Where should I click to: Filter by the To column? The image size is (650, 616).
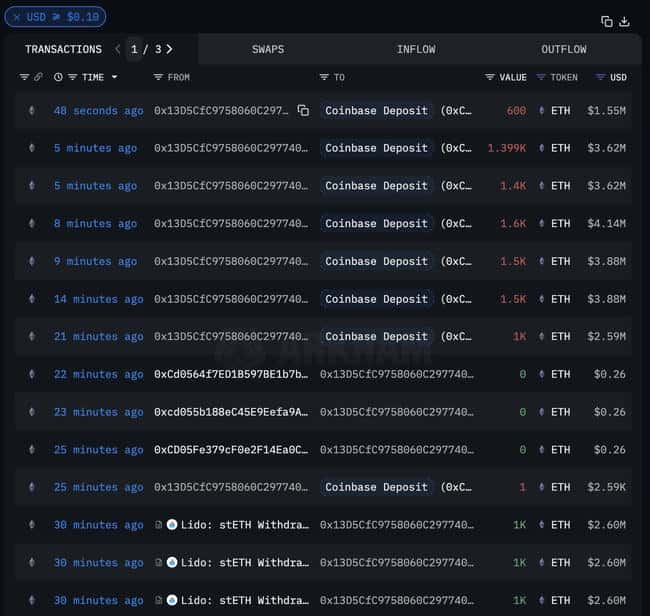[x=324, y=77]
